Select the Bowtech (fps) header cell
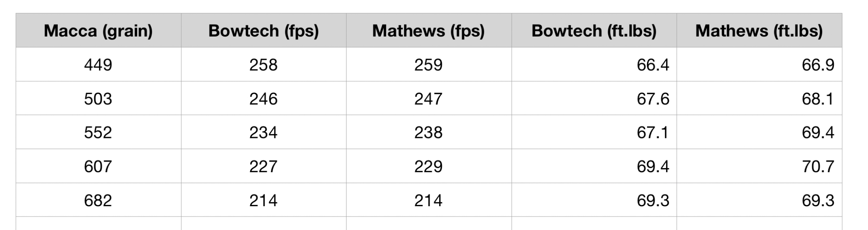The height and width of the screenshot is (230, 868). [x=264, y=31]
